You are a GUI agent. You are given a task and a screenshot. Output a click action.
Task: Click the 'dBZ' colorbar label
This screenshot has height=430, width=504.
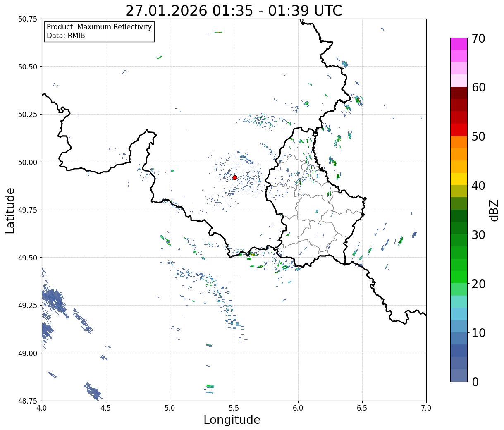point(494,210)
